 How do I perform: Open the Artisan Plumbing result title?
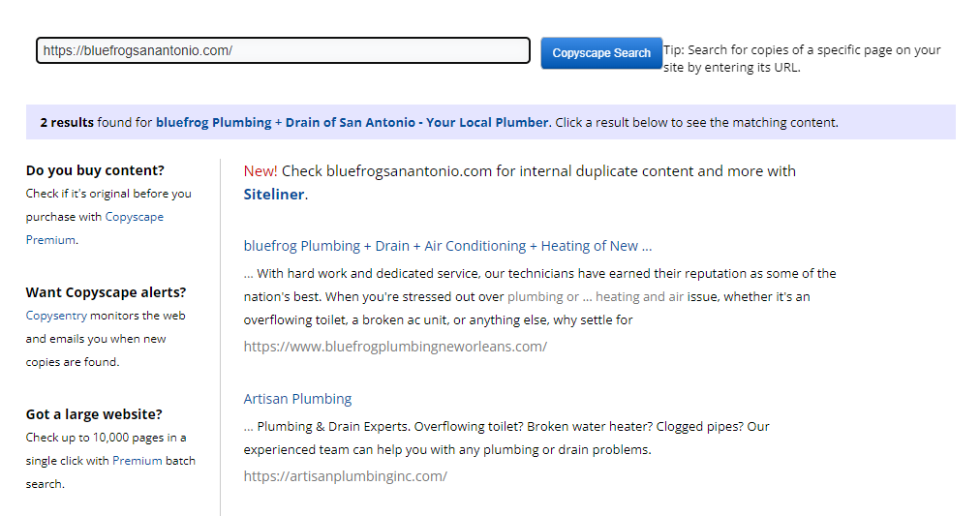(x=297, y=399)
